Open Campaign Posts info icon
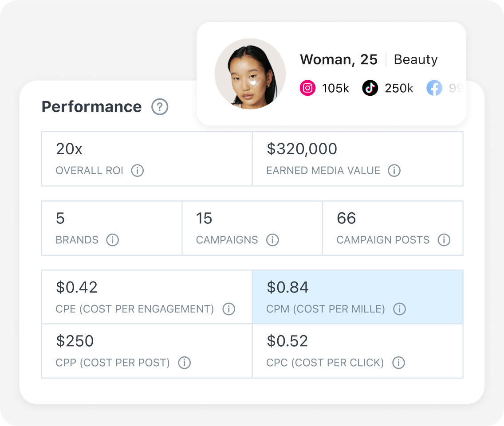 tap(444, 240)
